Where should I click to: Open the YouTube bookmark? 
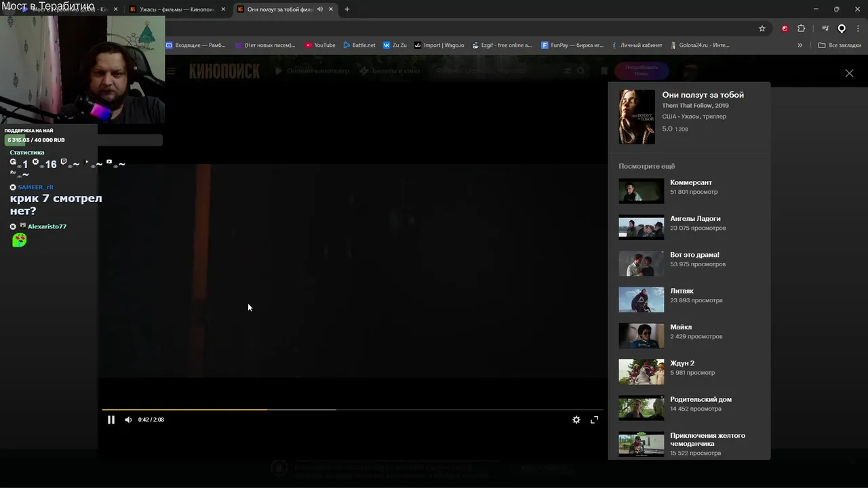(320, 45)
